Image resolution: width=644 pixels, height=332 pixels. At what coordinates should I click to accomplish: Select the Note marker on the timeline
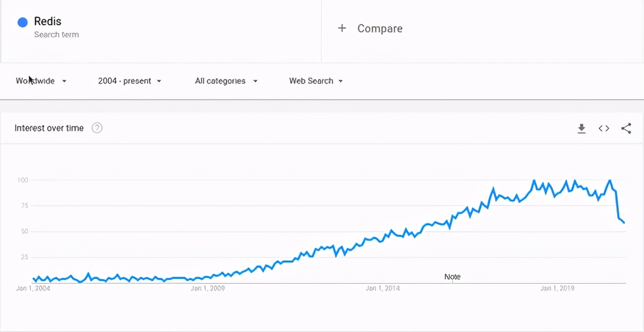(452, 277)
